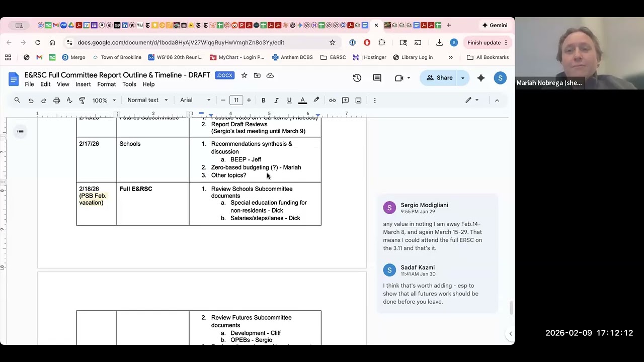Viewport: 644px width, 362px height.
Task: Open the zoom 100% dropdown
Action: 104,100
